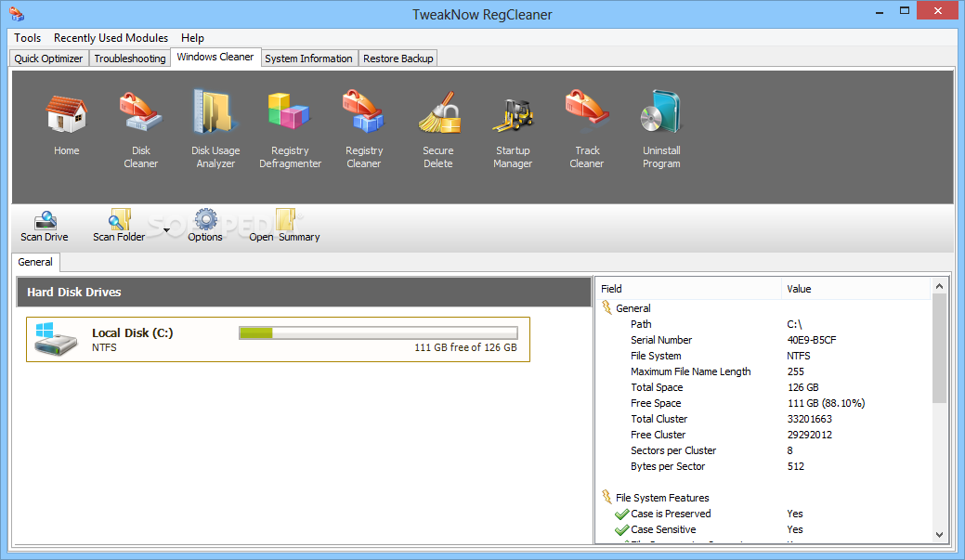Image resolution: width=965 pixels, height=560 pixels.
Task: Click the Scan Drive toolbar icon
Action: click(x=45, y=220)
